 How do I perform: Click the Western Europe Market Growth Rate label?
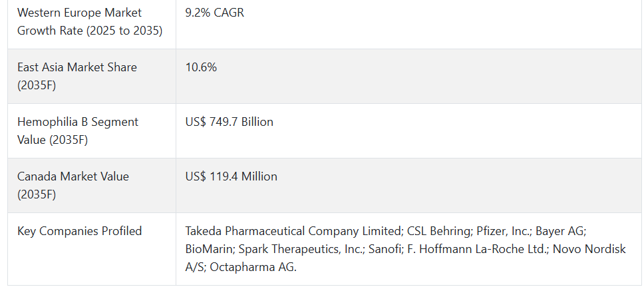tap(90, 21)
